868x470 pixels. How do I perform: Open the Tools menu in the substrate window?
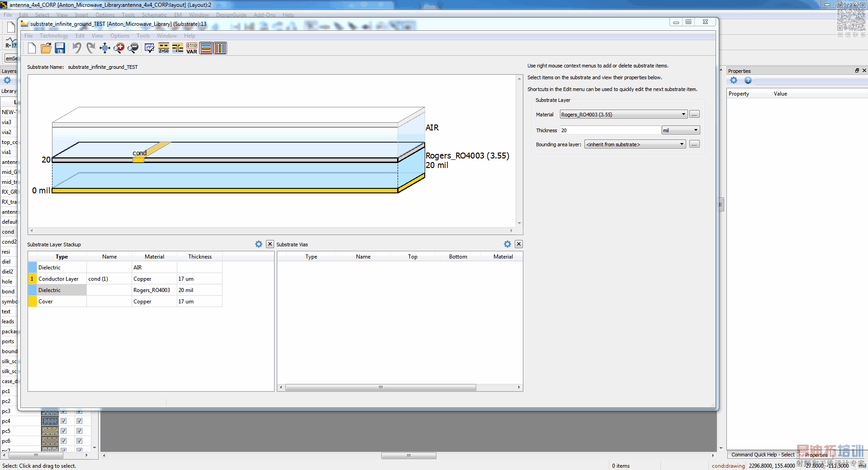coord(143,36)
